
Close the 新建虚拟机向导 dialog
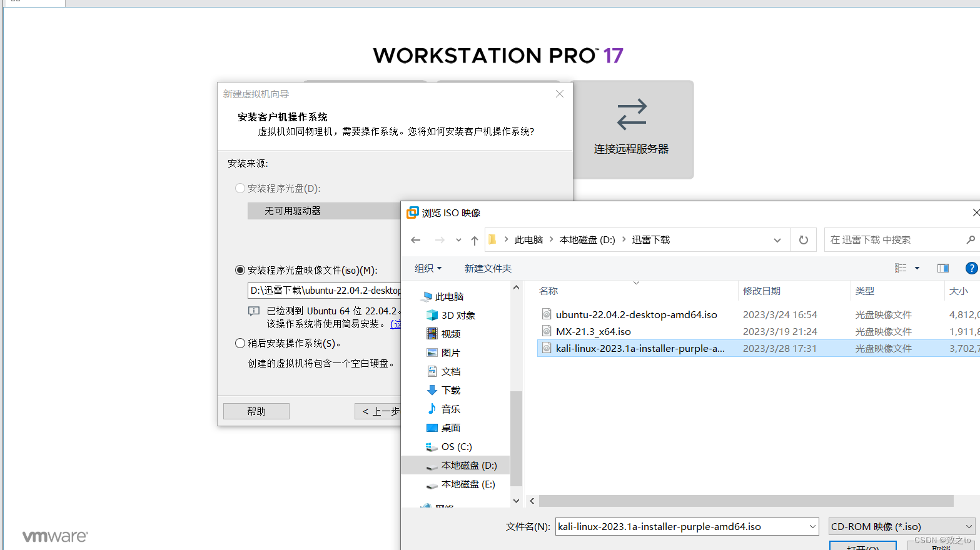click(560, 94)
